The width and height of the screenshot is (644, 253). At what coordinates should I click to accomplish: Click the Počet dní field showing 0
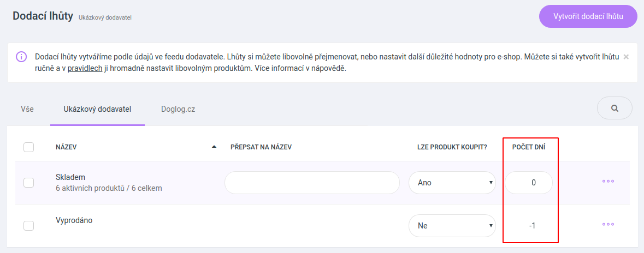(529, 183)
